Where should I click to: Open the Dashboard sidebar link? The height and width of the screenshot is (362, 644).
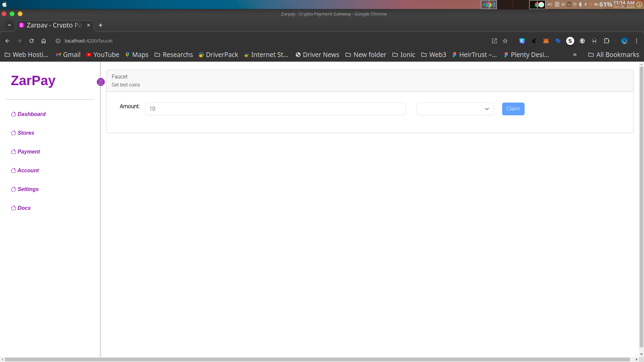tap(31, 114)
